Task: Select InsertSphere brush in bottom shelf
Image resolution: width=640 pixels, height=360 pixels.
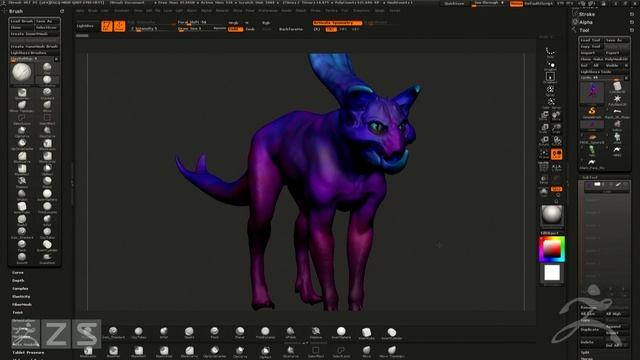Action: point(341,333)
